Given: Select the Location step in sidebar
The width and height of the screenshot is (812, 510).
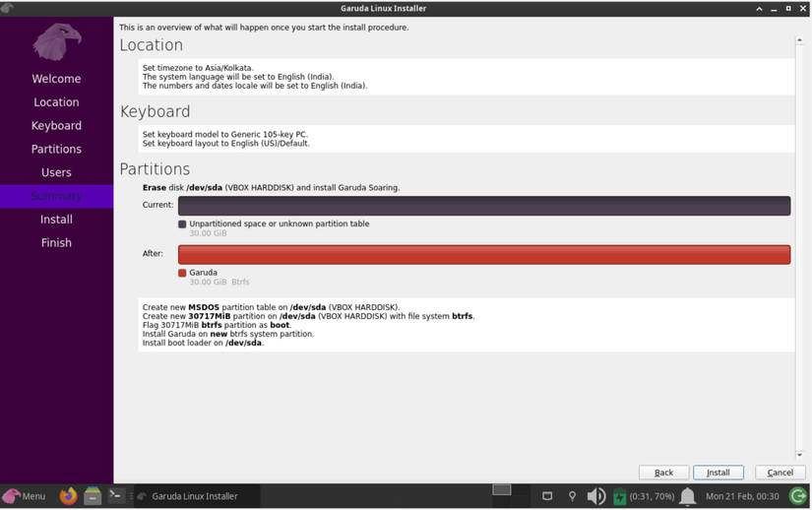Looking at the screenshot, I should [56, 102].
